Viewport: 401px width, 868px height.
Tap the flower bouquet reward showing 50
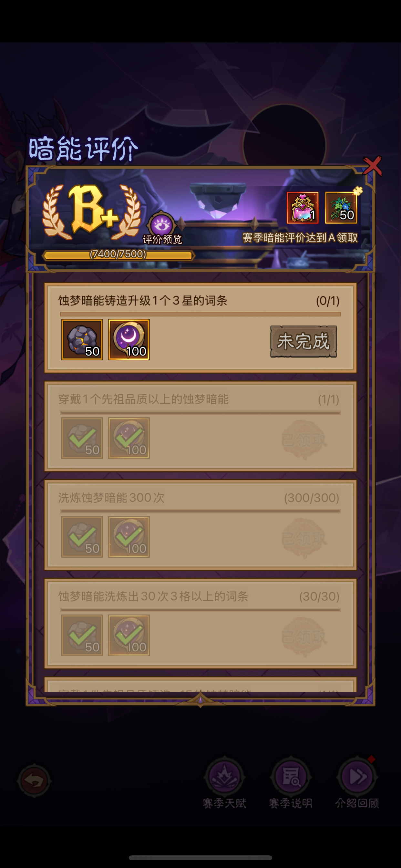click(341, 208)
